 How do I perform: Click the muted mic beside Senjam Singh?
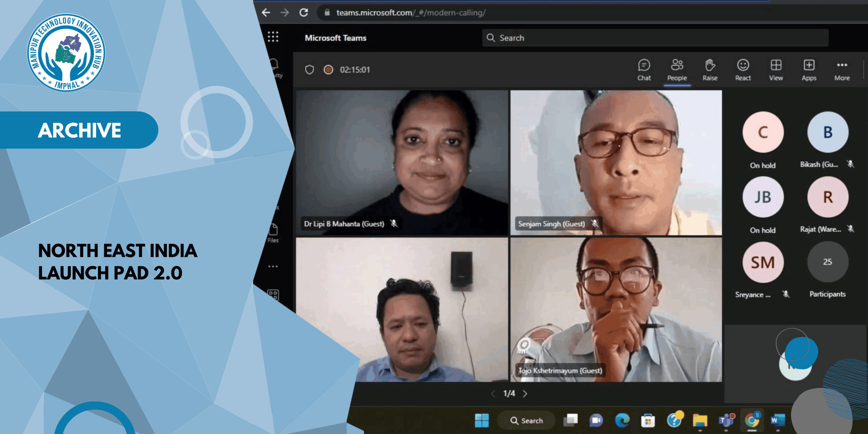(595, 223)
